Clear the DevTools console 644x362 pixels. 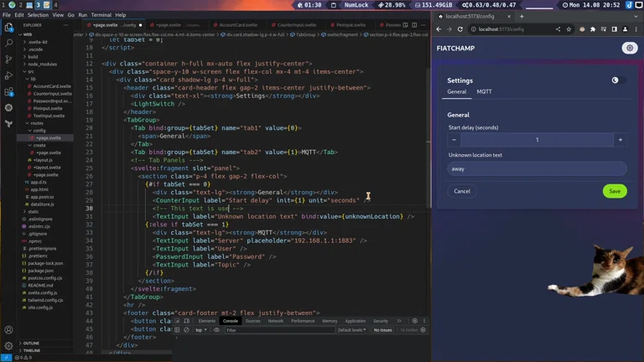click(187, 330)
